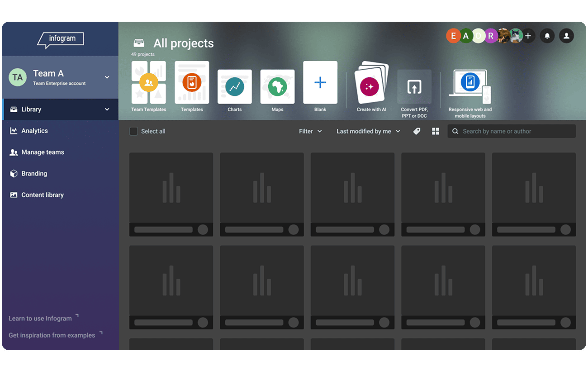The height and width of the screenshot is (371, 588).
Task: Open the user profile icon
Action: tap(566, 36)
